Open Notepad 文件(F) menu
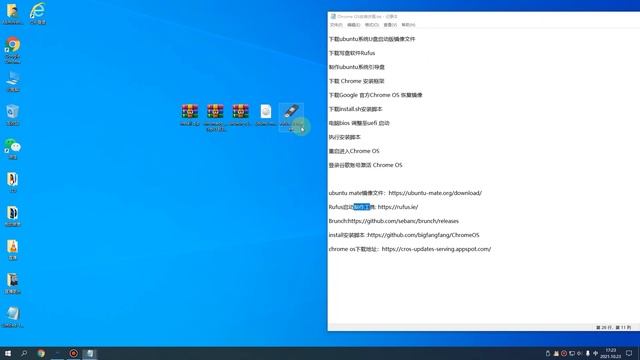Image resolution: width=640 pixels, height=360 pixels. [336, 25]
